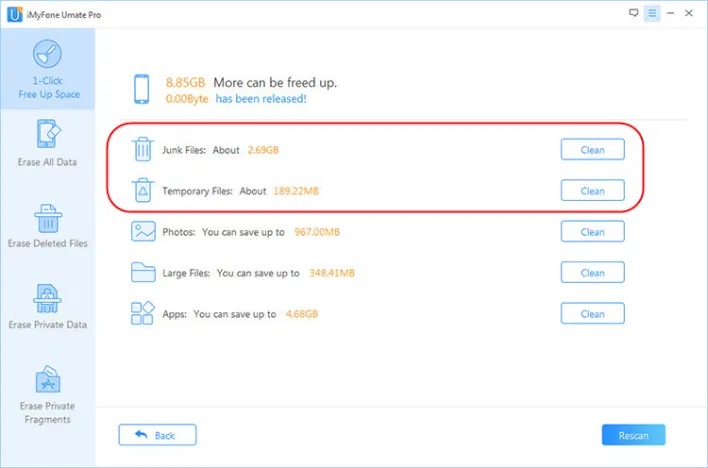Viewport: 708px width, 468px height.
Task: Click the Temporary Files recycle bin icon
Action: [x=143, y=190]
